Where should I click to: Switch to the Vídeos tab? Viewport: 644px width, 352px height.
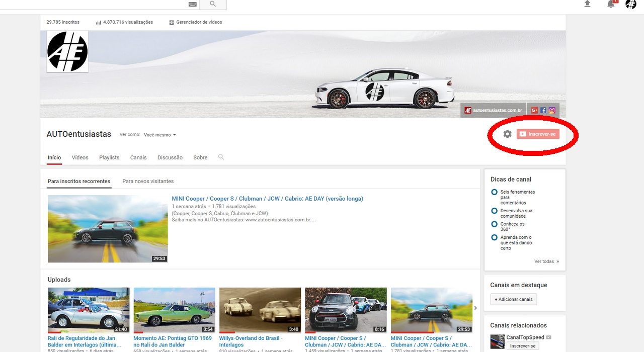tap(80, 157)
